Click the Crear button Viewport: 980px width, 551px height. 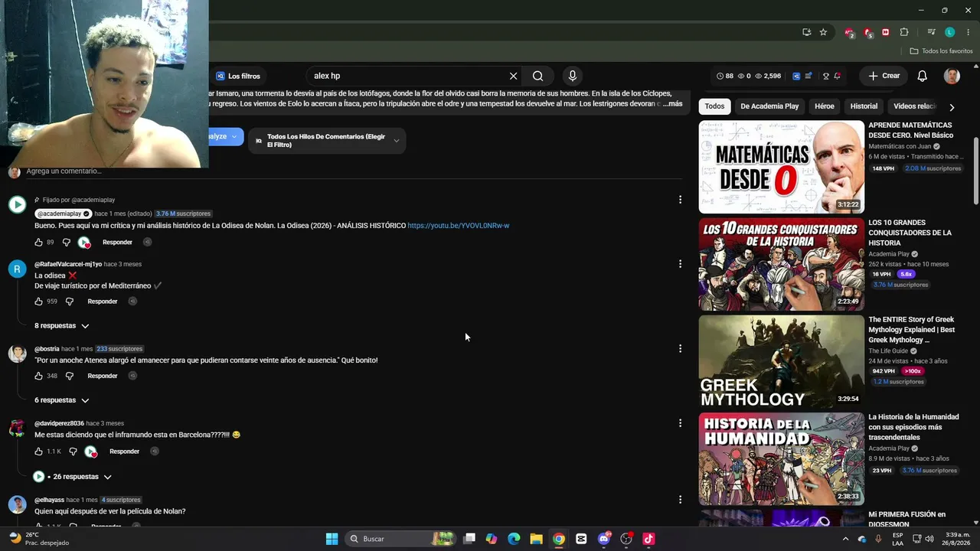[x=884, y=76]
